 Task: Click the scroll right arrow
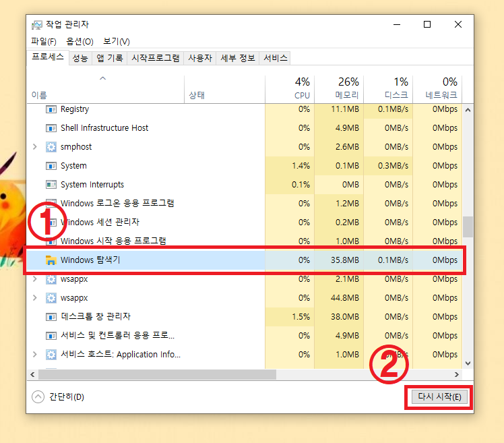(457, 374)
